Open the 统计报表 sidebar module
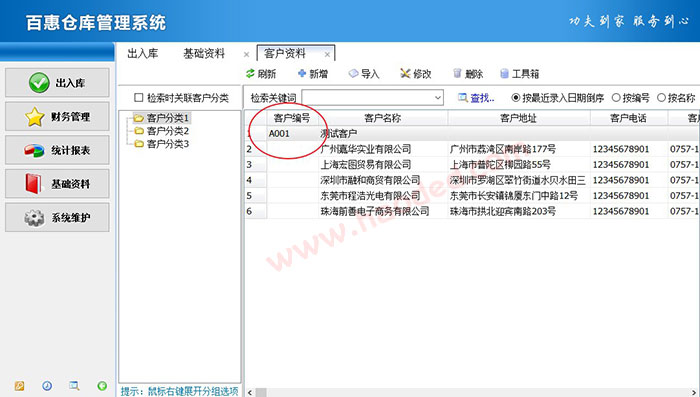 [57, 150]
